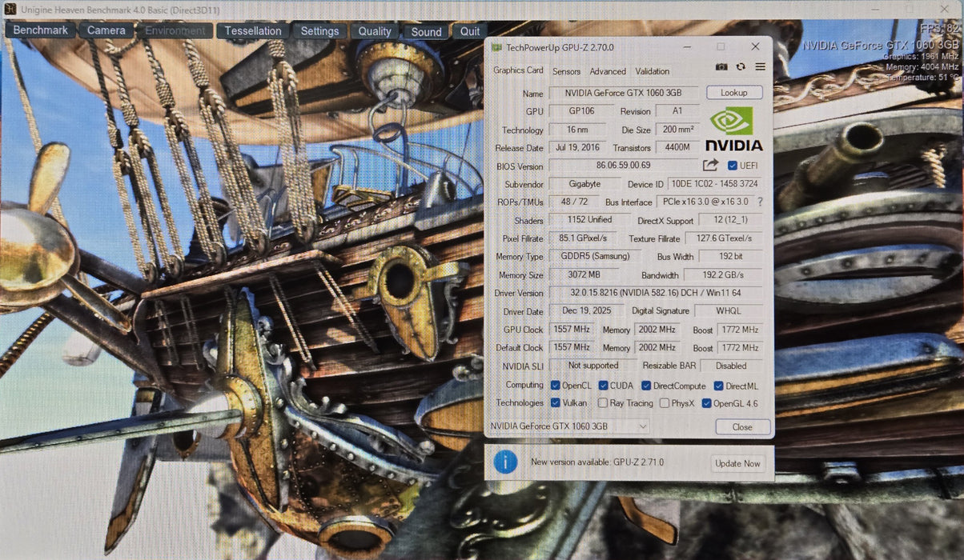Minimize the GPU-Z window
964x560 pixels.
(x=685, y=47)
